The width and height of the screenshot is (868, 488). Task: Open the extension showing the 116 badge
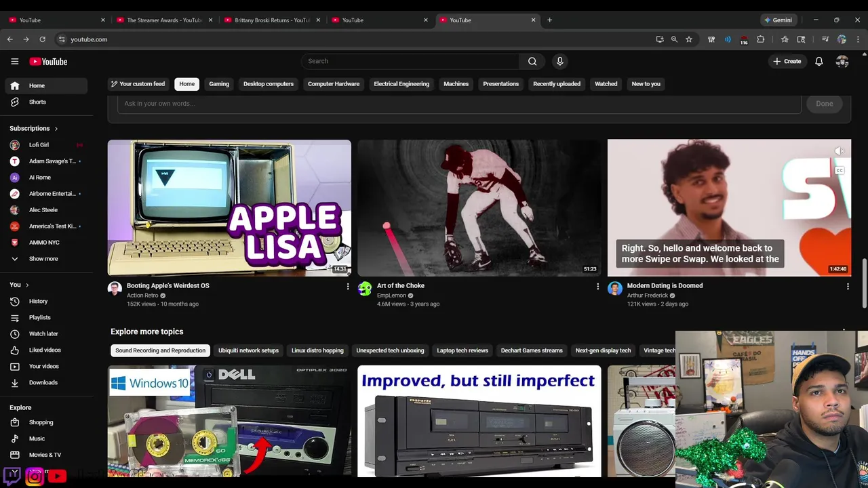click(744, 40)
